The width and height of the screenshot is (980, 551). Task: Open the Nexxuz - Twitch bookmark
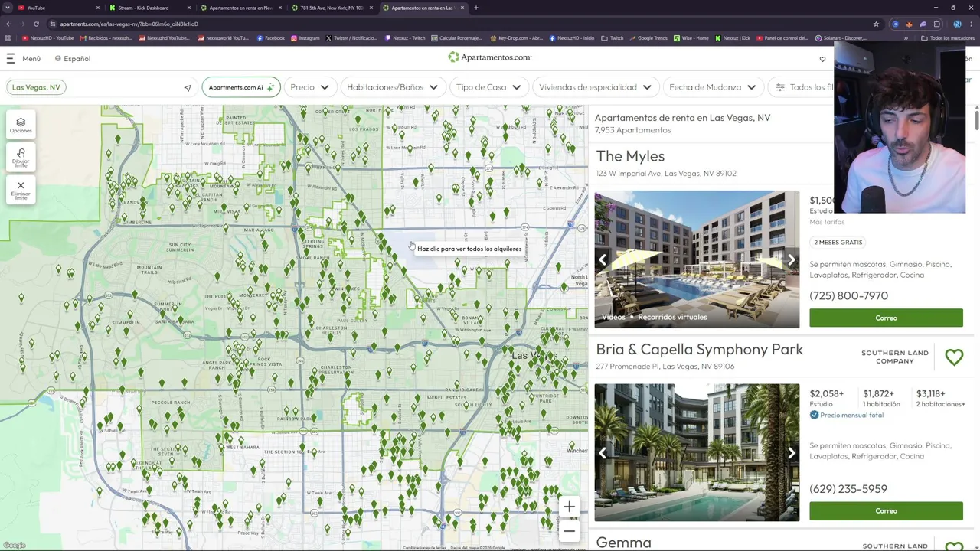(x=406, y=38)
